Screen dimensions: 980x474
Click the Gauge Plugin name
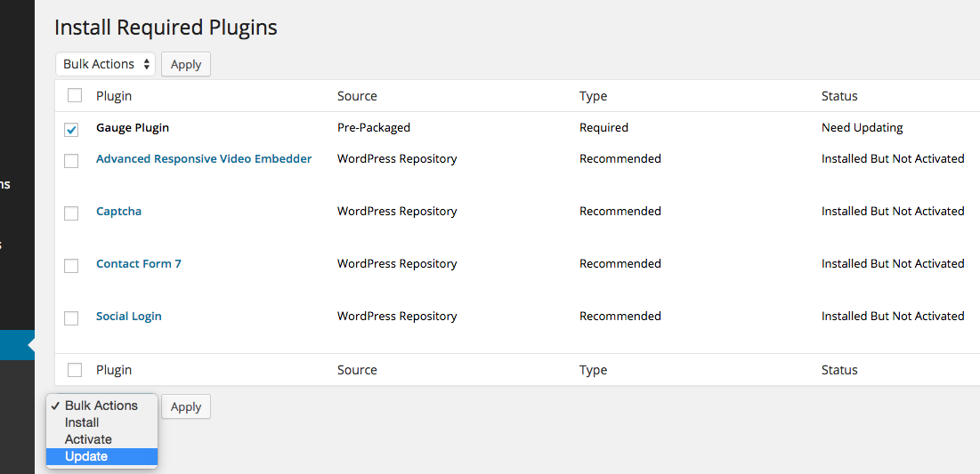click(x=133, y=127)
